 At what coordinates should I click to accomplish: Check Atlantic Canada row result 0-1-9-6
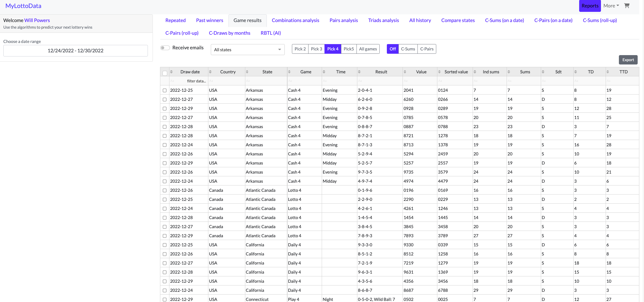pos(165,190)
